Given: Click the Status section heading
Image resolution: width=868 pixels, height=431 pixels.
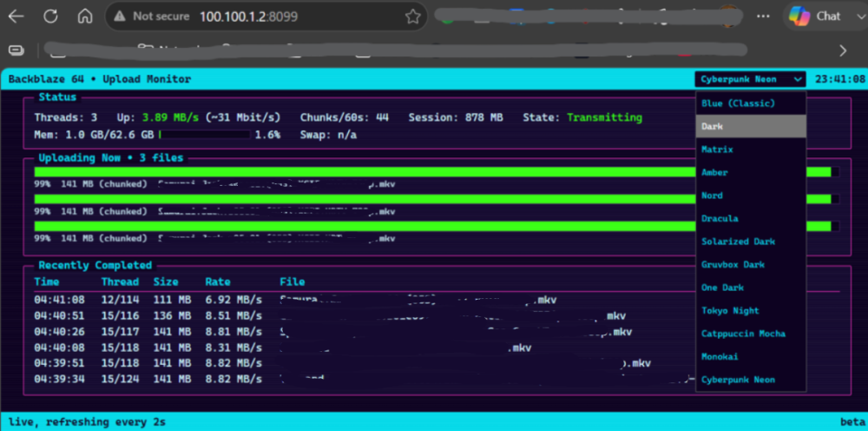Looking at the screenshot, I should [57, 97].
